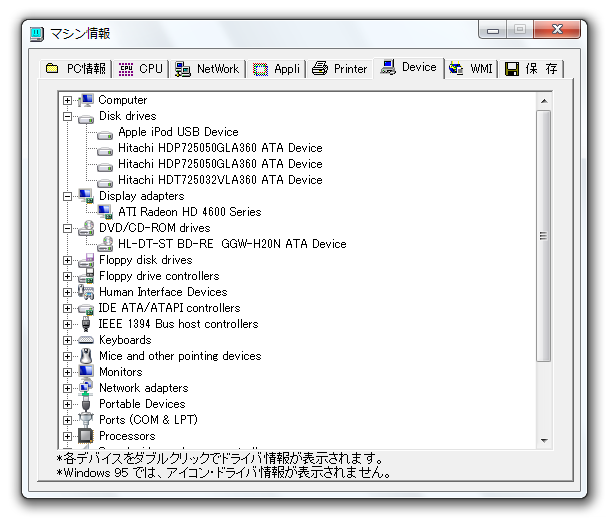Go to the Printer tab
The image size is (610, 522).
[339, 69]
